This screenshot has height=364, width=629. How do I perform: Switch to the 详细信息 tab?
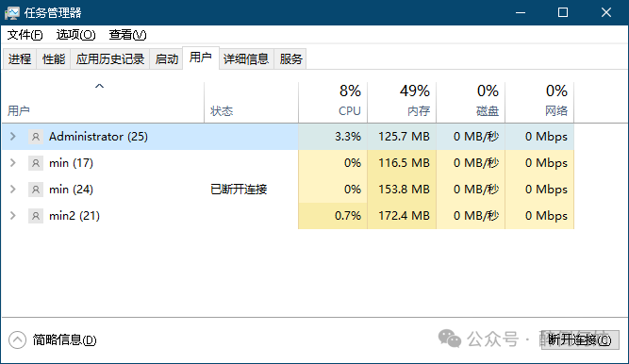tap(246, 59)
